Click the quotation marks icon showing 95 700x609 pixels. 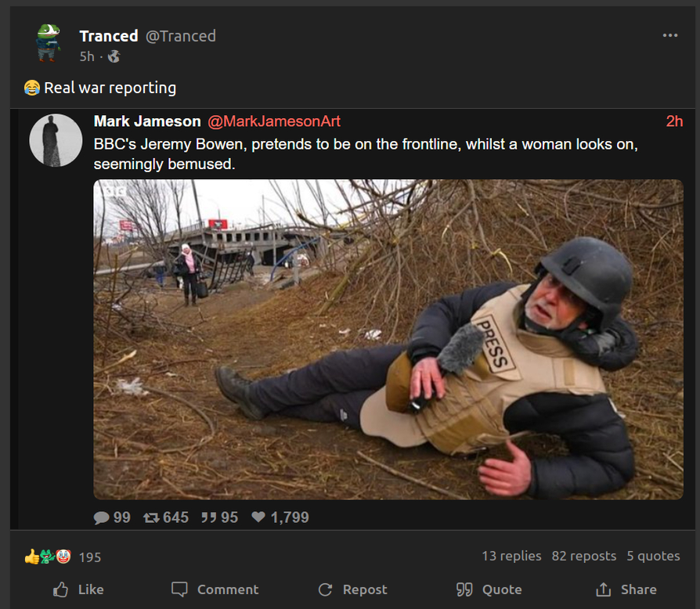(207, 517)
